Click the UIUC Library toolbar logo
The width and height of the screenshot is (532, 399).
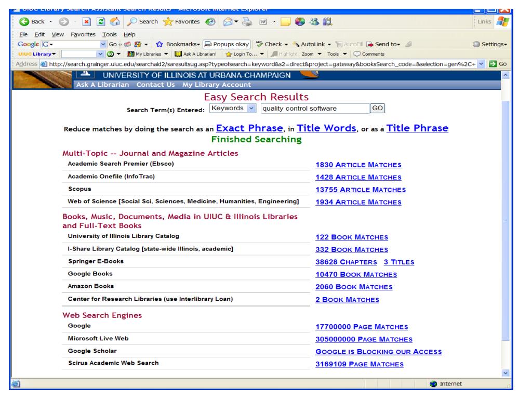(37, 54)
